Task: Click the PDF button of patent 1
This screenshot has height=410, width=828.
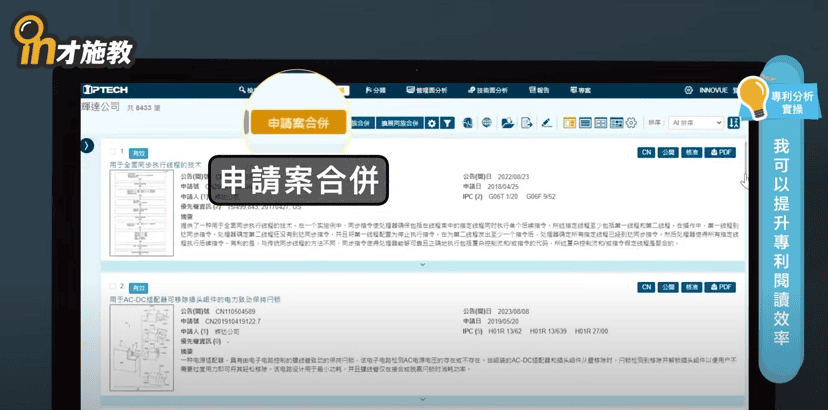Action: coord(720,152)
